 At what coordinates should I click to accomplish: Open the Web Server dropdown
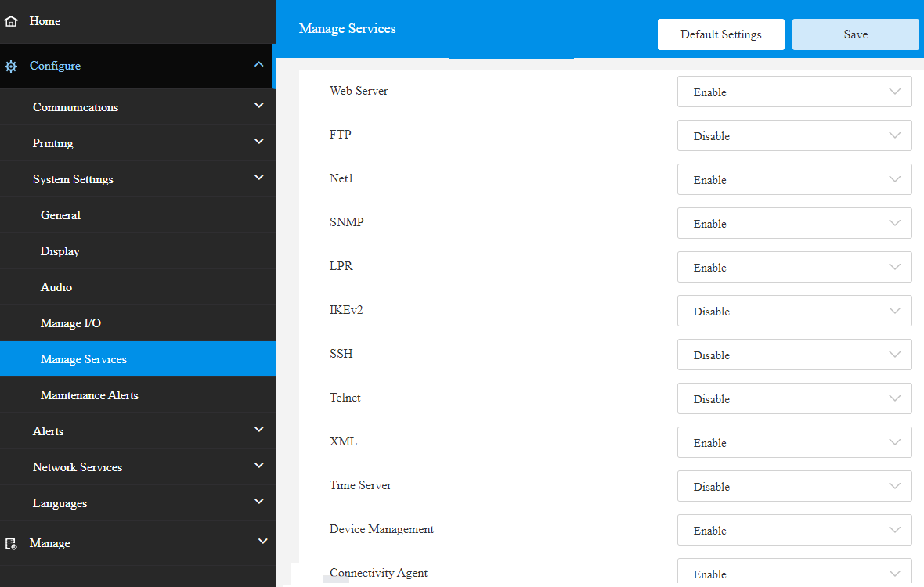point(794,92)
